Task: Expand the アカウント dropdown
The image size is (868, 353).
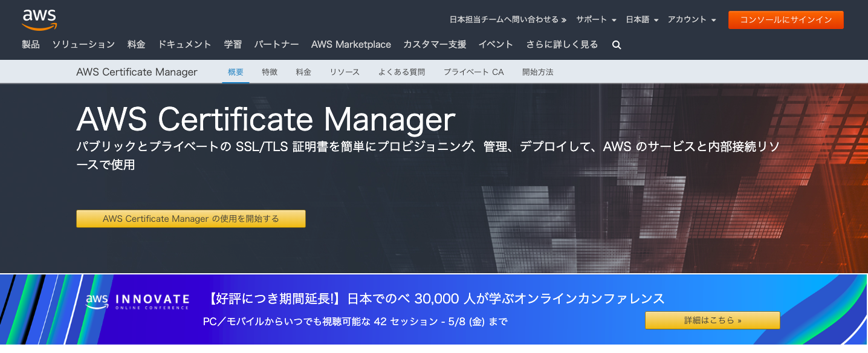Action: (691, 20)
